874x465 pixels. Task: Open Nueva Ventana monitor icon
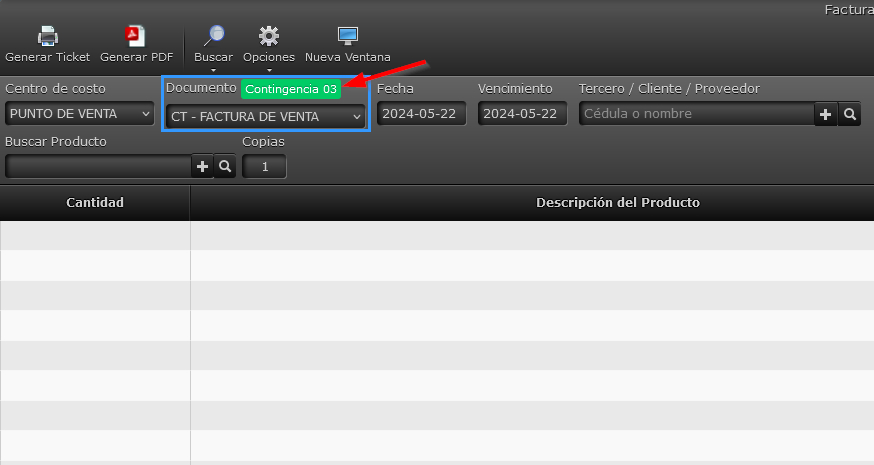(347, 36)
